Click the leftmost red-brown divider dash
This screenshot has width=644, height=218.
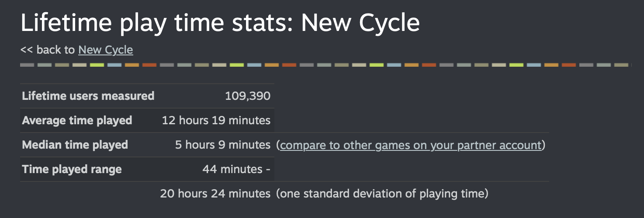click(149, 65)
